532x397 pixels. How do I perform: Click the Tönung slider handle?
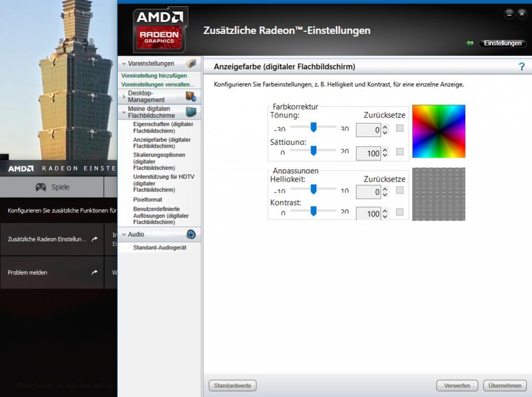pyautogui.click(x=314, y=127)
